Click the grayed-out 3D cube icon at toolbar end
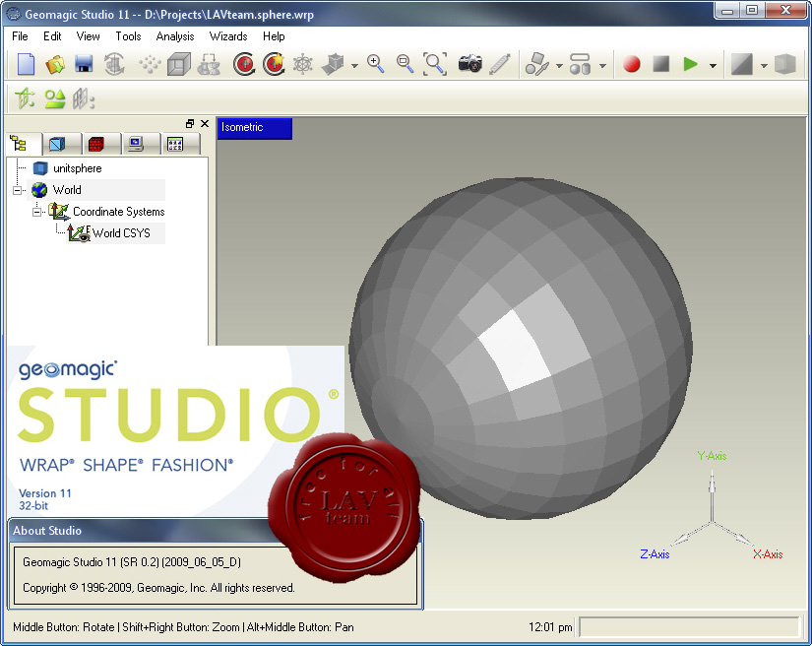 pyautogui.click(x=784, y=65)
